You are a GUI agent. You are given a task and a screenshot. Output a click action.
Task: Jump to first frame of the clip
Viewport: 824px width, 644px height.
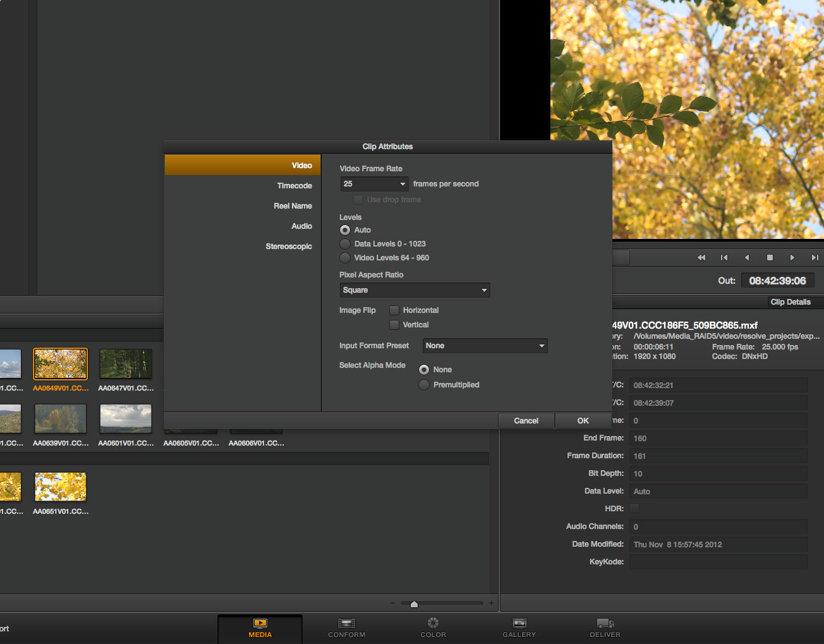click(724, 257)
